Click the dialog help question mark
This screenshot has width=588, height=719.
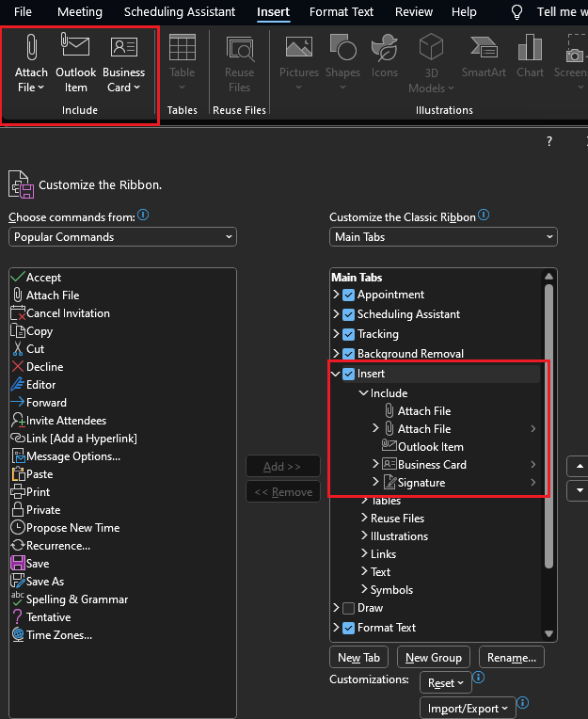[549, 141]
